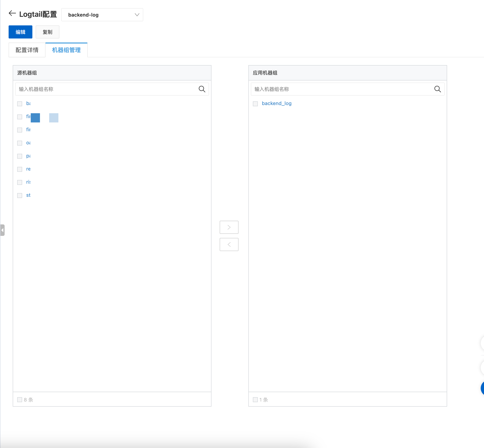Switch to 配置详情 tab
The height and width of the screenshot is (448, 484).
27,50
